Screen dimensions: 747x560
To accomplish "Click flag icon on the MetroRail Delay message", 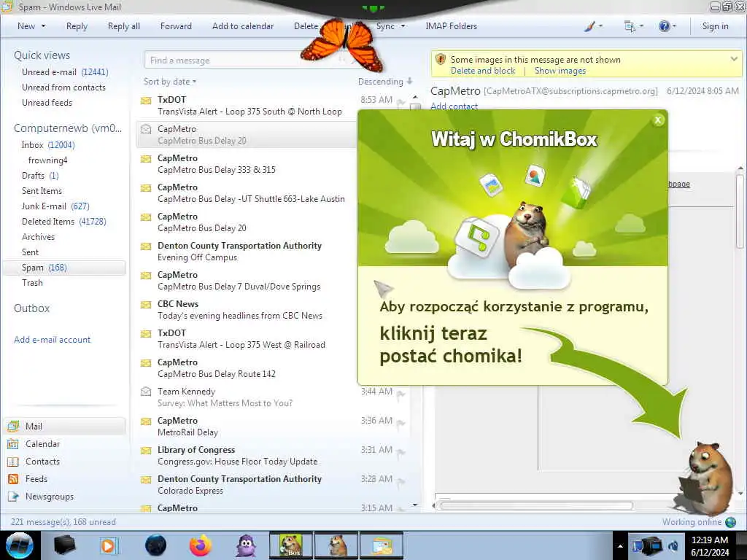I will pos(401,424).
